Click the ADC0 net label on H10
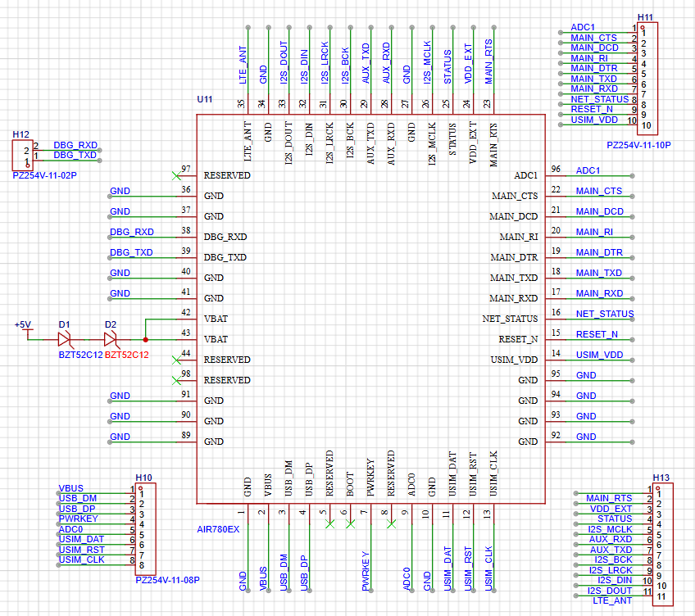Viewport: 695px width, 616px height. click(70, 529)
